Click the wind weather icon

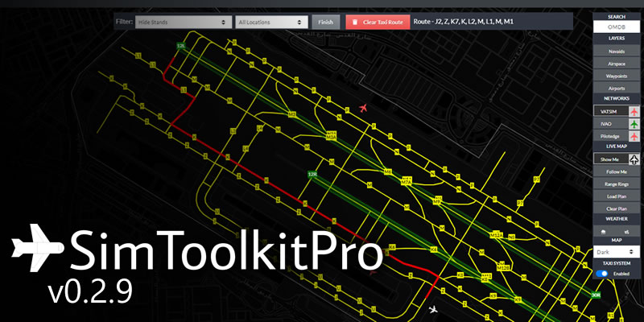tap(626, 231)
